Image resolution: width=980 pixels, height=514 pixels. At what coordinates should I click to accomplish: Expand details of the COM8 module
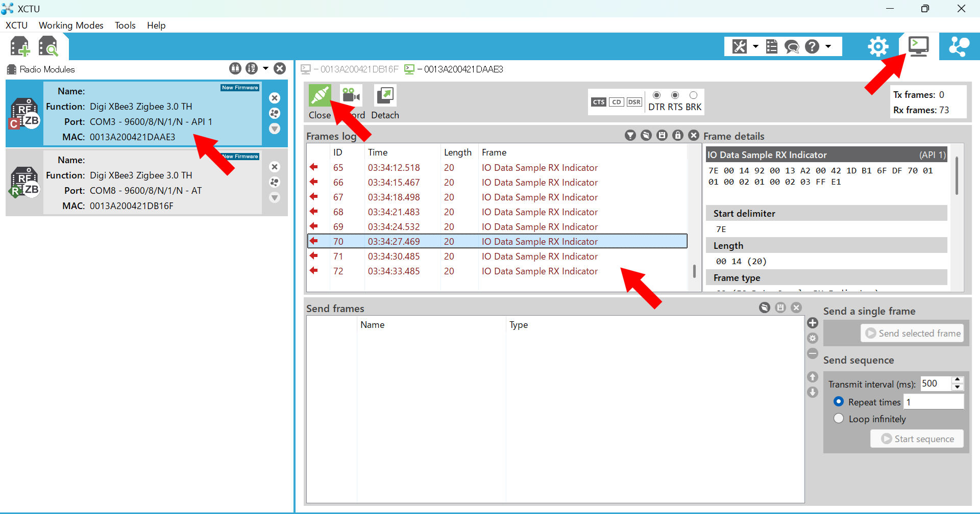coord(275,197)
